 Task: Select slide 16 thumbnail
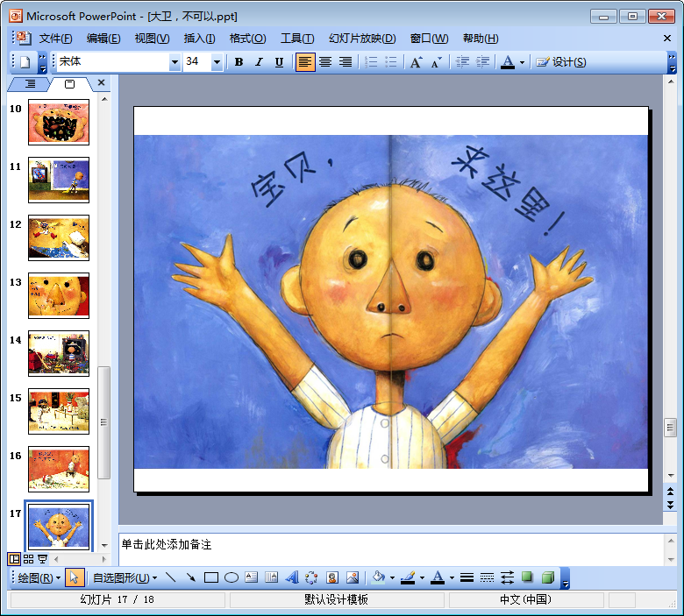(59, 469)
